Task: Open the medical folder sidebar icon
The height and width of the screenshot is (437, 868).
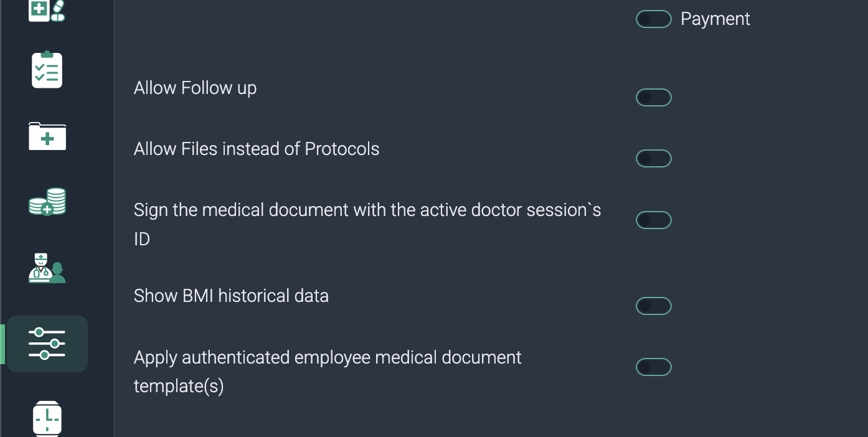Action: 47,136
